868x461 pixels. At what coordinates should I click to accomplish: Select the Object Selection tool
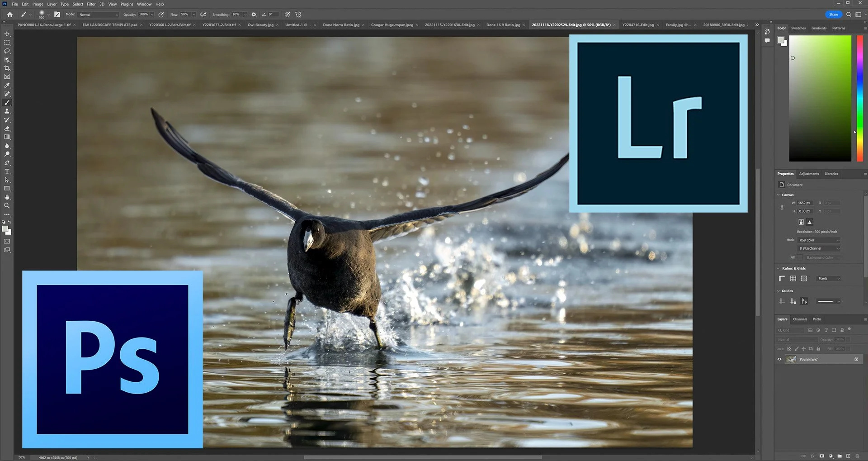click(x=7, y=60)
